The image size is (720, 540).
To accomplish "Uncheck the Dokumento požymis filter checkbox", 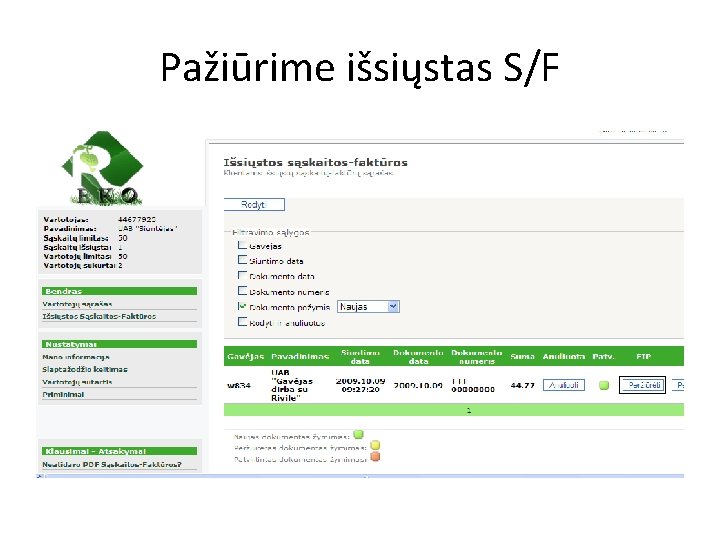I will pos(242,306).
